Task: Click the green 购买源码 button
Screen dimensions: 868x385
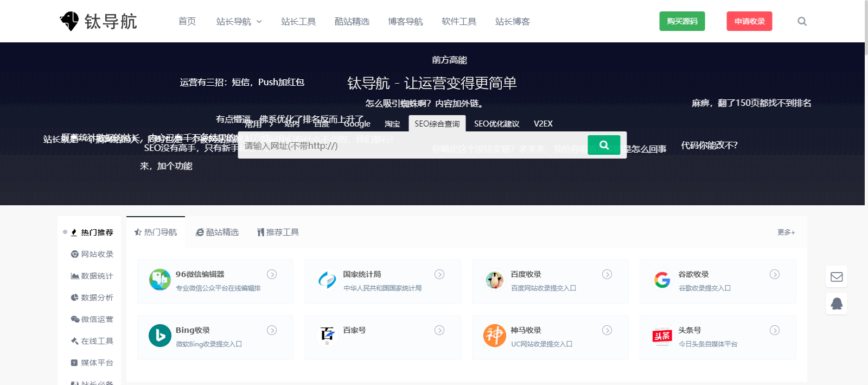Action: [x=682, y=21]
